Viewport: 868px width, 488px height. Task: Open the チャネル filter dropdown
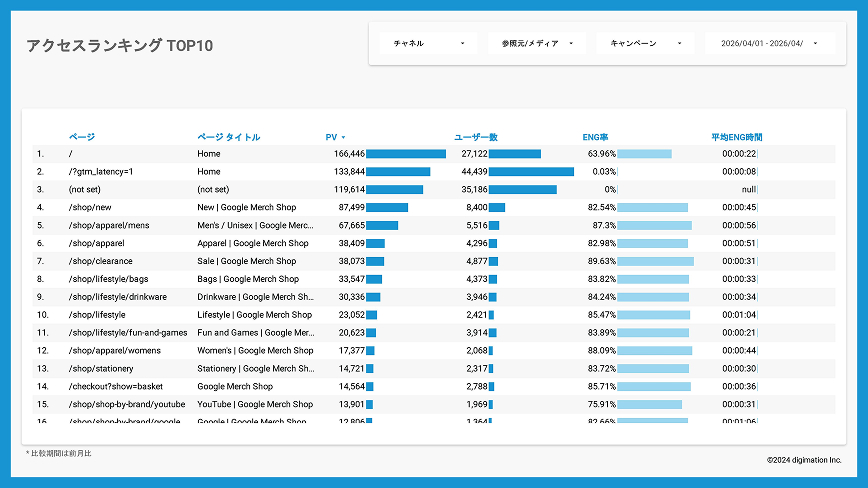[428, 43]
